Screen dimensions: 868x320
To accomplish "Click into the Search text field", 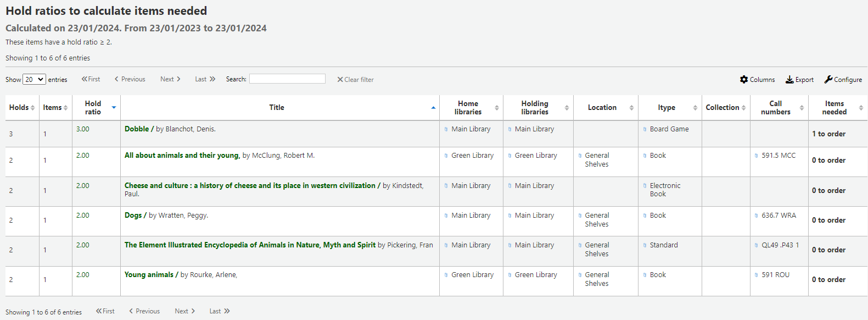I will point(287,79).
